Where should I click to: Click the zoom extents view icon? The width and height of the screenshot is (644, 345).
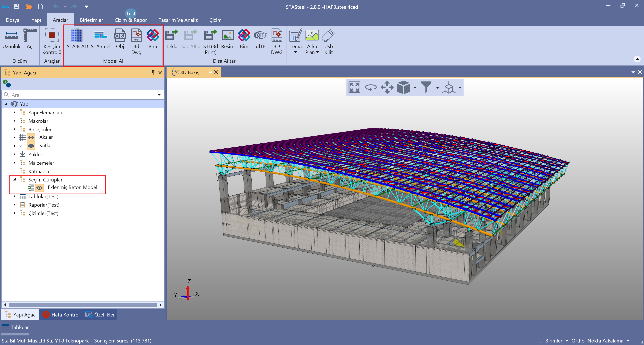click(354, 88)
